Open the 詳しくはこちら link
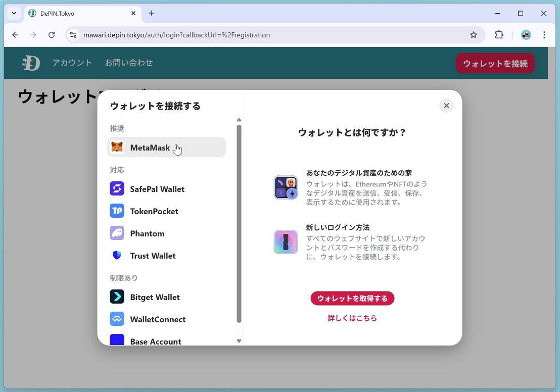 [352, 318]
